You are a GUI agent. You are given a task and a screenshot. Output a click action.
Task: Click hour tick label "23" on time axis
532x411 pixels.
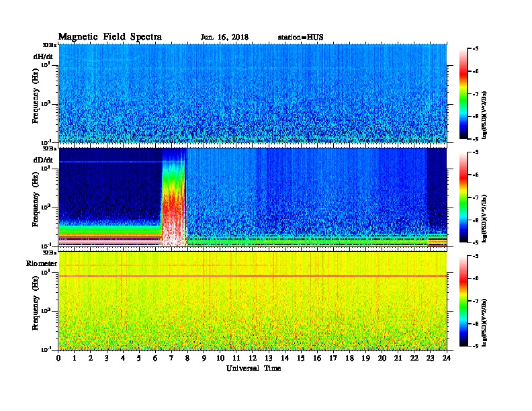point(431,358)
